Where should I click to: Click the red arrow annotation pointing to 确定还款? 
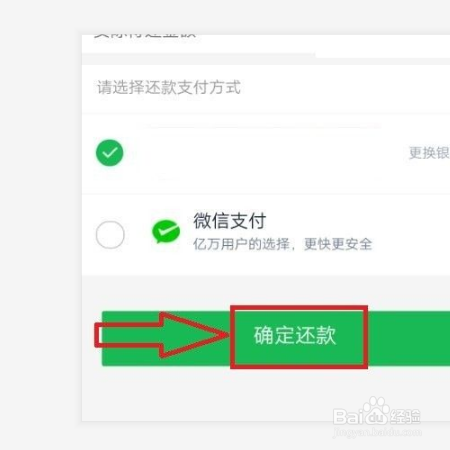(x=162, y=335)
